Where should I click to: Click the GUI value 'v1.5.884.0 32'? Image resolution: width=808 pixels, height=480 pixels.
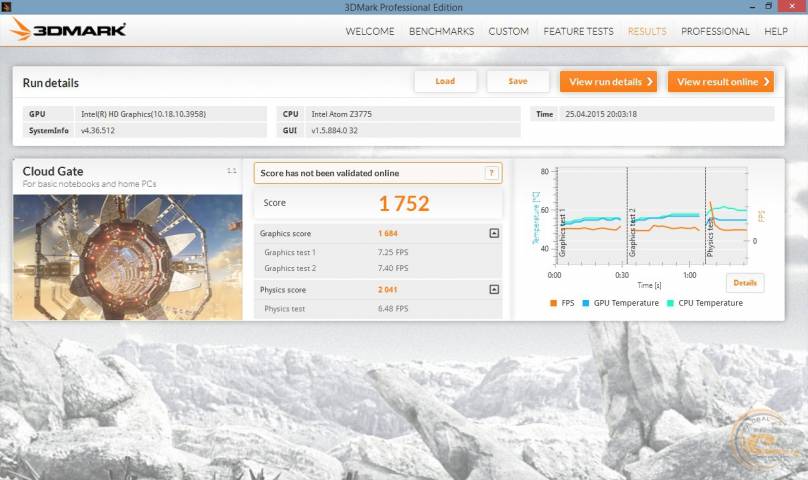pyautogui.click(x=334, y=130)
